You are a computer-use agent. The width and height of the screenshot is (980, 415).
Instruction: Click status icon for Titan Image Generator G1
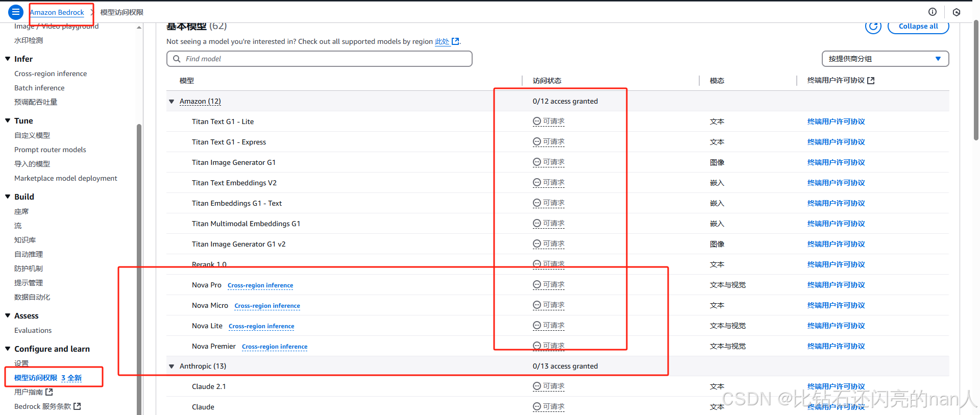pos(537,162)
